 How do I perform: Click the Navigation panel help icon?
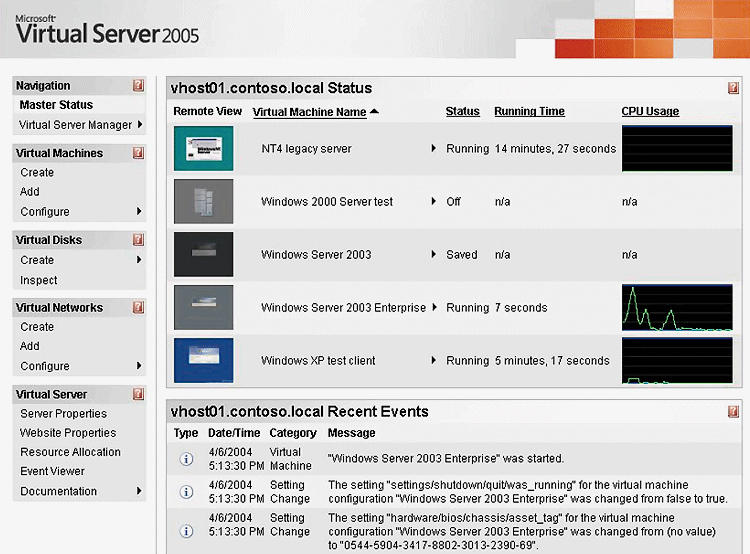tap(138, 86)
